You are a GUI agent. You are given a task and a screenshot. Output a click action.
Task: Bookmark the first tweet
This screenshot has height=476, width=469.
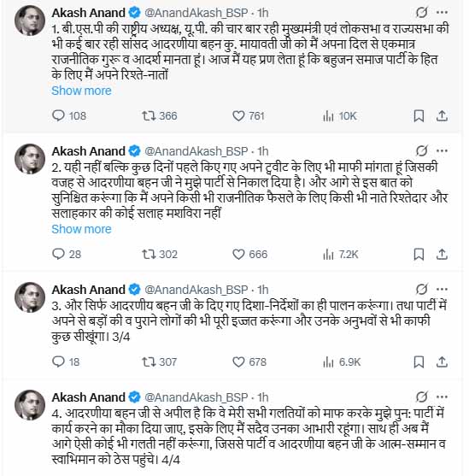[x=419, y=116]
